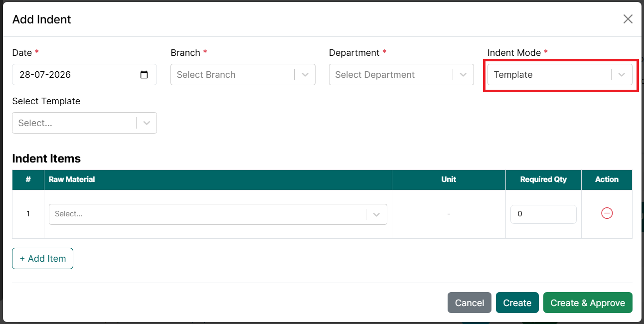Screen dimensions: 644x324
Task: Click the Select Branch combo box
Action: 243,75
